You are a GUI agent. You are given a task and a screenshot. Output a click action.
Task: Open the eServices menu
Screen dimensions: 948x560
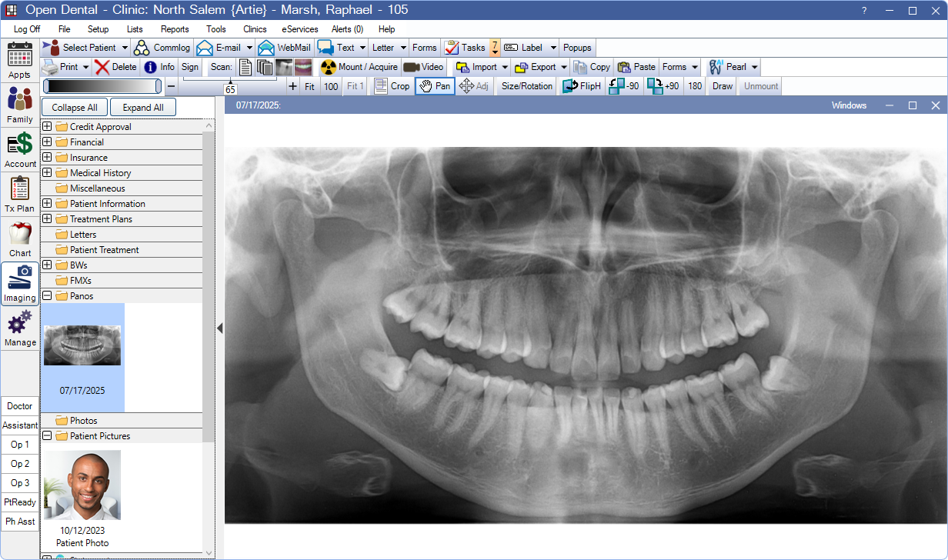pyautogui.click(x=299, y=28)
